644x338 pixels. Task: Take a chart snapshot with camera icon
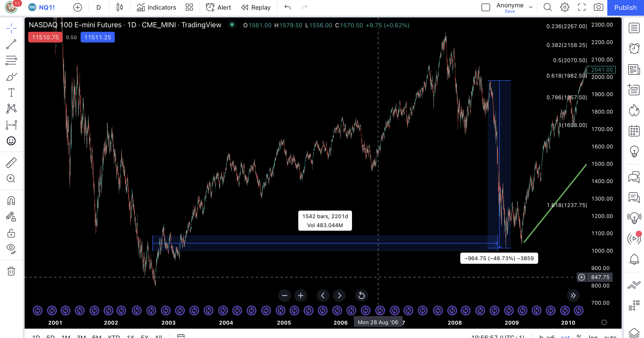598,7
